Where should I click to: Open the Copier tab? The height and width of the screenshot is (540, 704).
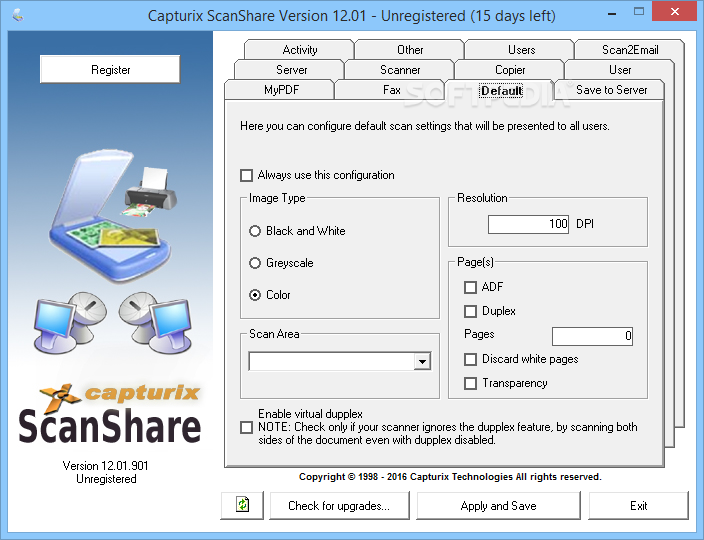(x=510, y=70)
